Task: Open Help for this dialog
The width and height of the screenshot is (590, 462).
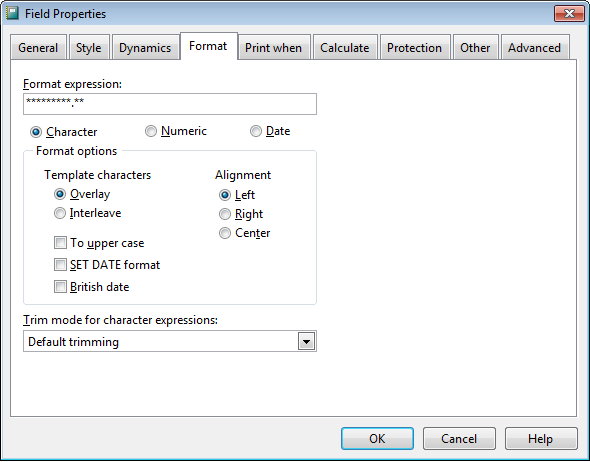Action: pos(541,439)
